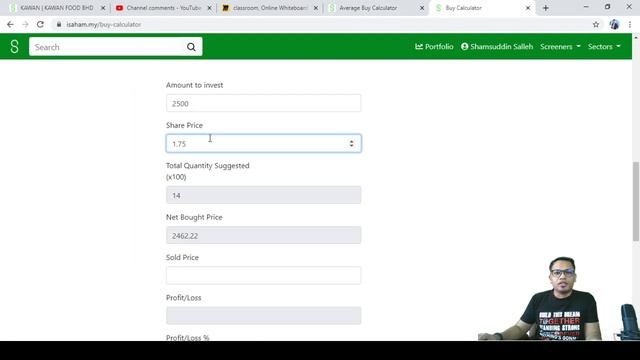Image resolution: width=640 pixels, height=360 pixels.
Task: Expand the Sectors dropdown
Action: 604,47
